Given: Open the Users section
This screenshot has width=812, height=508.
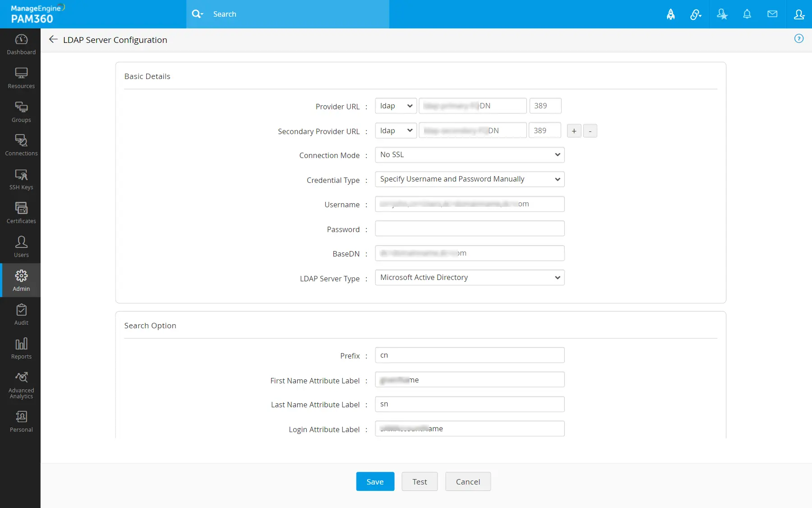Looking at the screenshot, I should click(21, 247).
